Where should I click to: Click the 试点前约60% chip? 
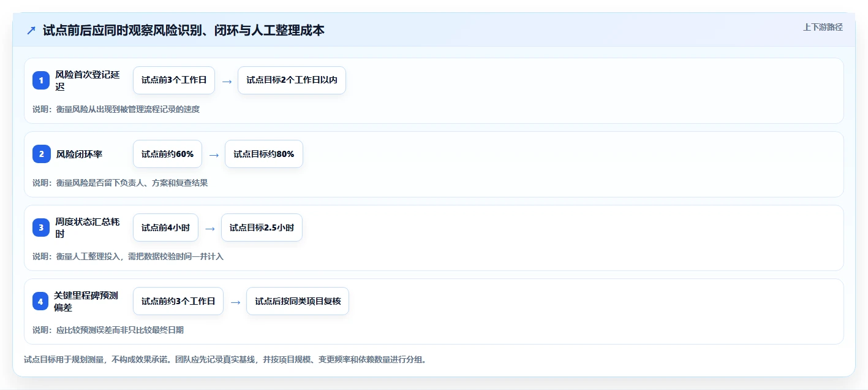coord(167,154)
